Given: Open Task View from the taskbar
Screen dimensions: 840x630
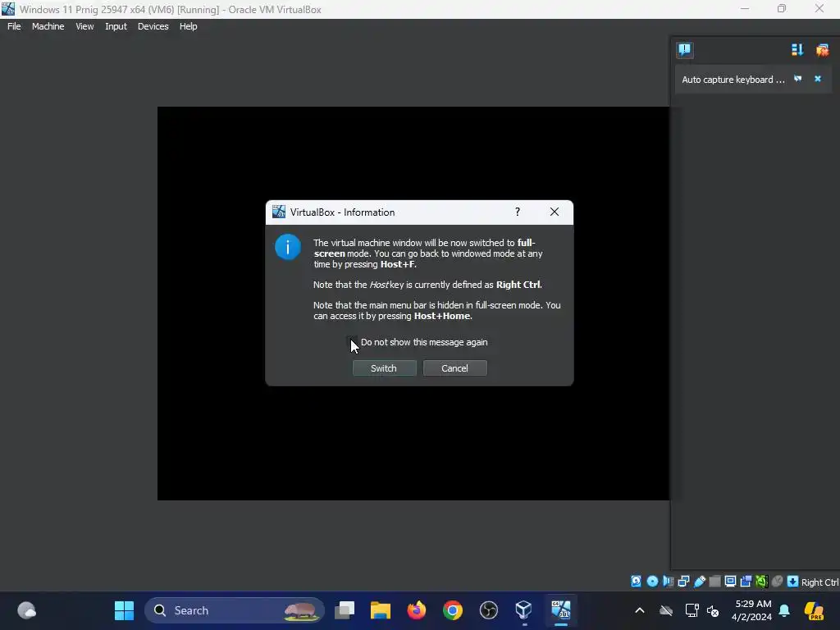Looking at the screenshot, I should 345,610.
